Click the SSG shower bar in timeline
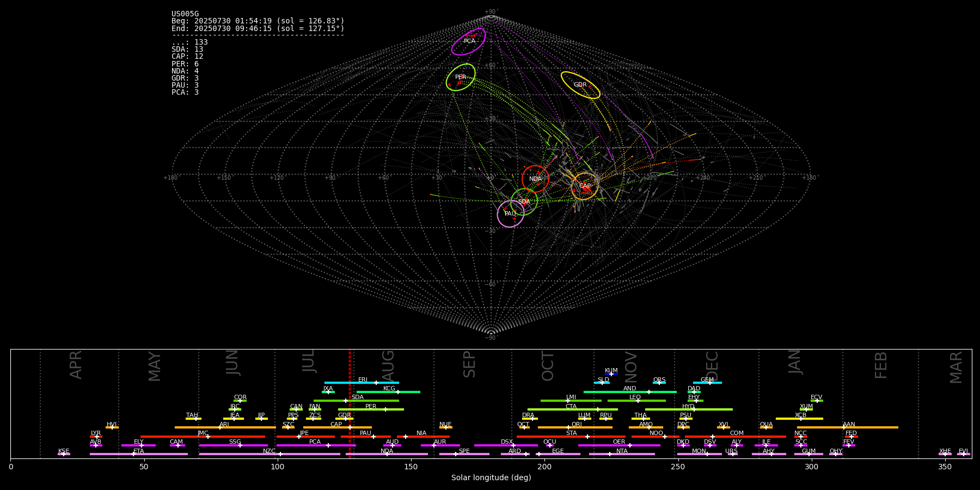This screenshot has width=980, height=490. click(x=233, y=445)
